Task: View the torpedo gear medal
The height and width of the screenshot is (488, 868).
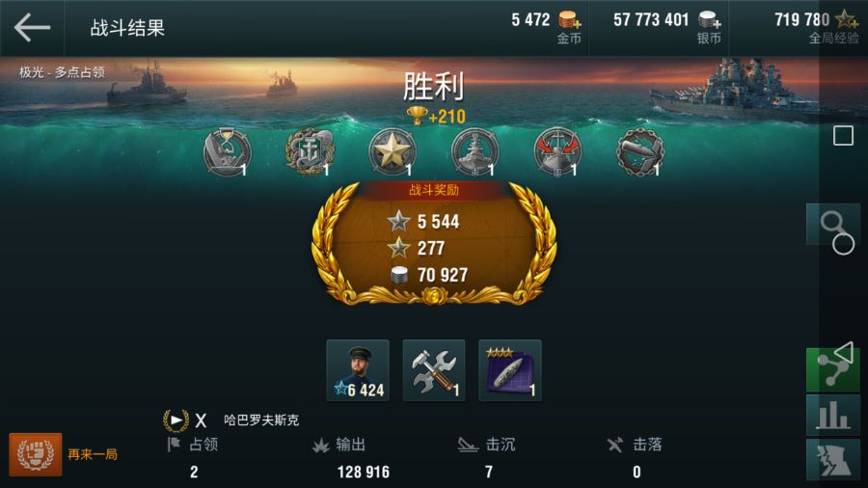Action: click(640, 151)
